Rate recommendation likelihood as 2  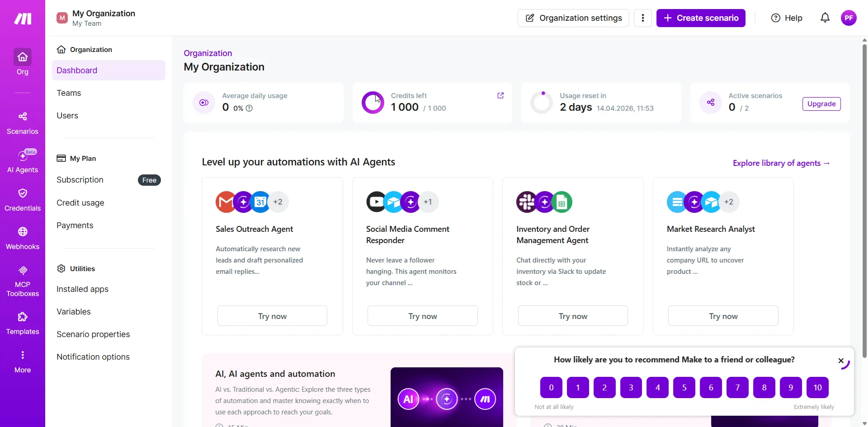[604, 388]
